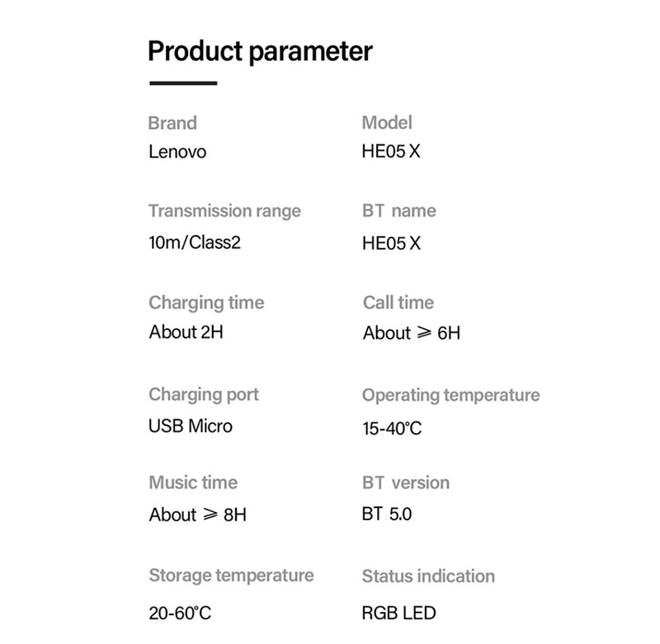
Task: Select the 15-40°C value
Action: click(x=392, y=429)
